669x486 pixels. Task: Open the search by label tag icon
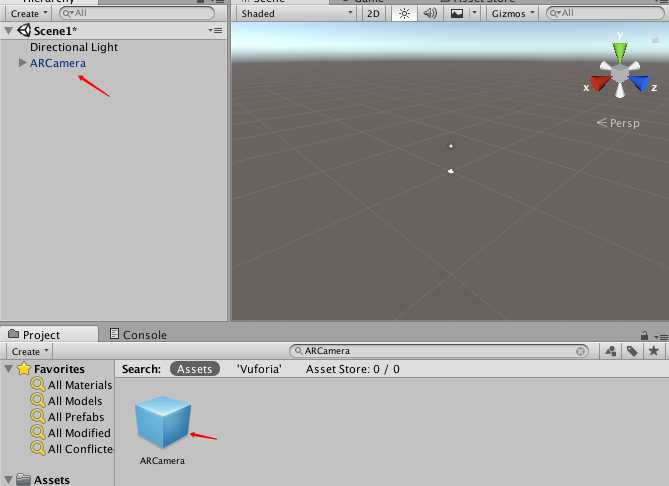(632, 351)
